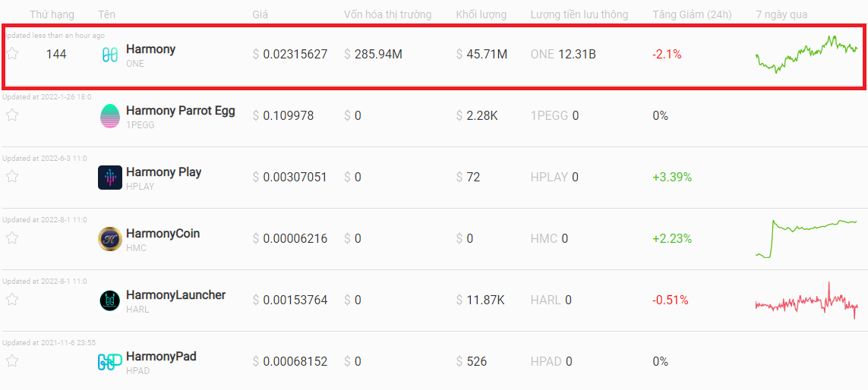Click Harmony Play price 0.00307051
This screenshot has height=390, width=868.
(289, 177)
